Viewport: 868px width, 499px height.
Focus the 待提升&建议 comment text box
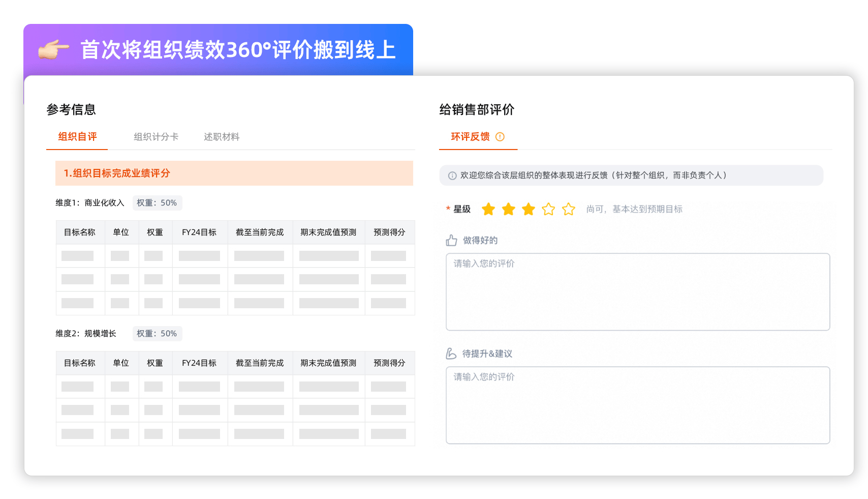click(638, 405)
